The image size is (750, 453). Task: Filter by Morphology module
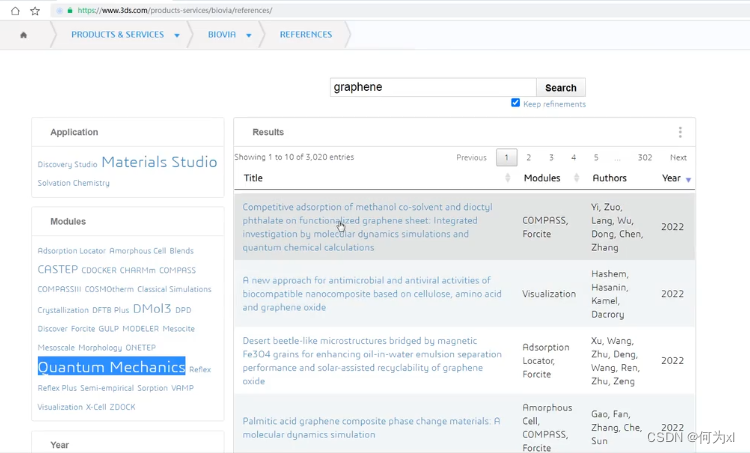pyautogui.click(x=100, y=347)
